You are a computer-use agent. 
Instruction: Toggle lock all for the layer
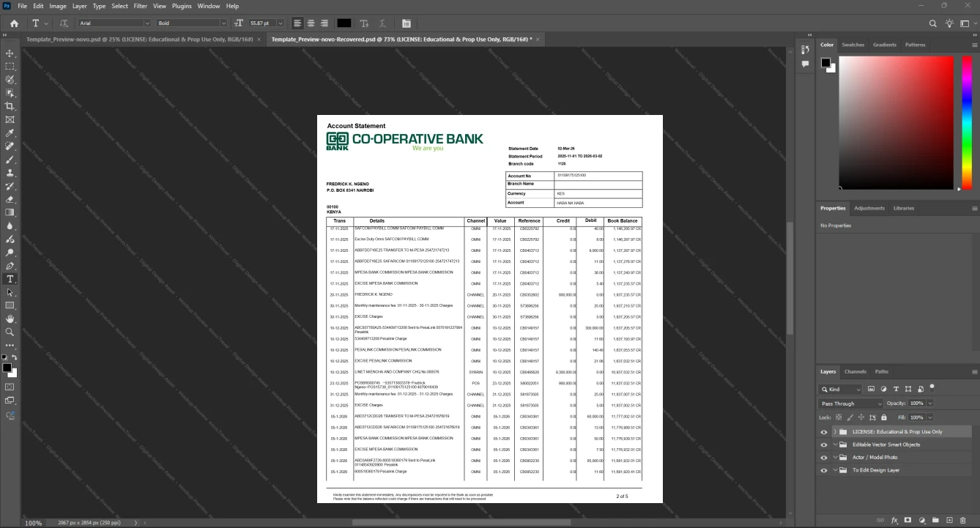click(x=884, y=417)
